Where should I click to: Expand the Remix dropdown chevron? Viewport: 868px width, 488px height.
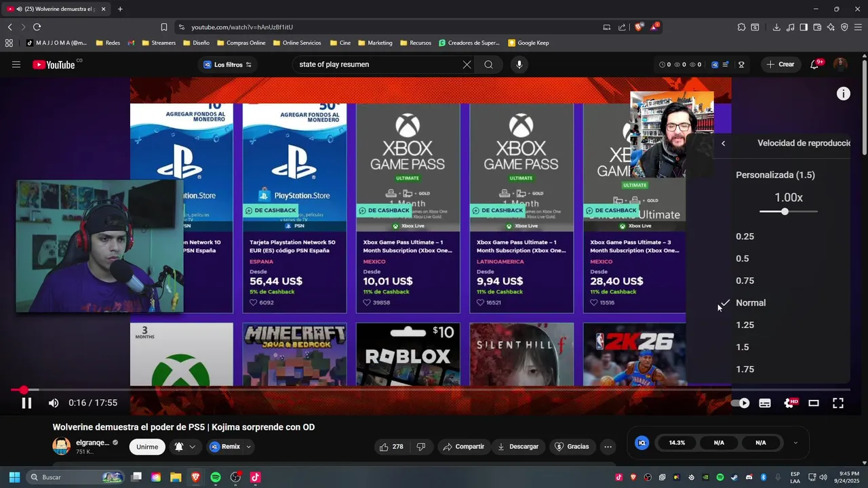click(x=249, y=447)
